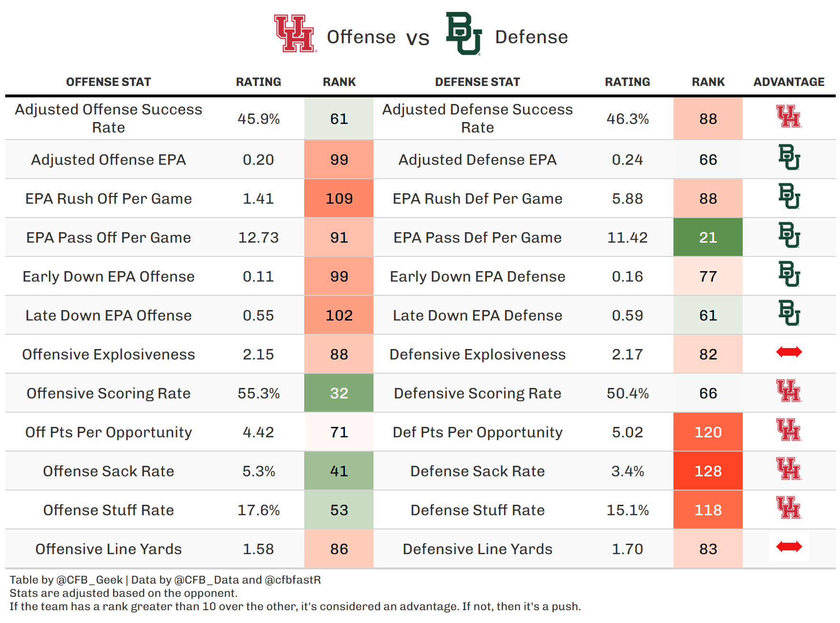
Task: Click Baylor advantage icon for Adjusted EPA row
Action: (x=789, y=157)
